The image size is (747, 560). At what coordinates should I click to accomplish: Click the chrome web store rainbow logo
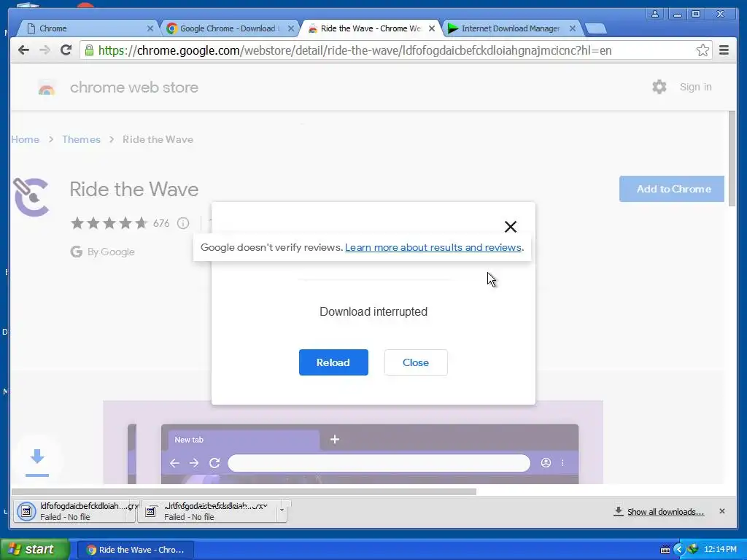click(46, 87)
